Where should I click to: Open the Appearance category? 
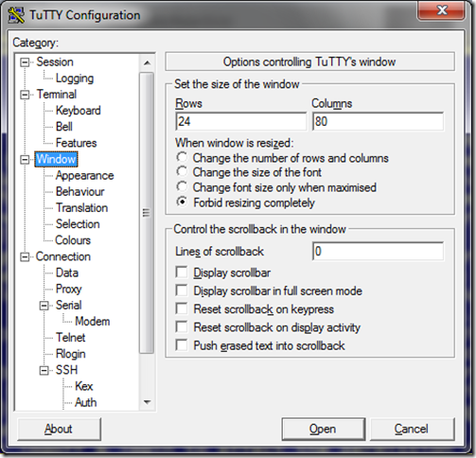pyautogui.click(x=84, y=176)
